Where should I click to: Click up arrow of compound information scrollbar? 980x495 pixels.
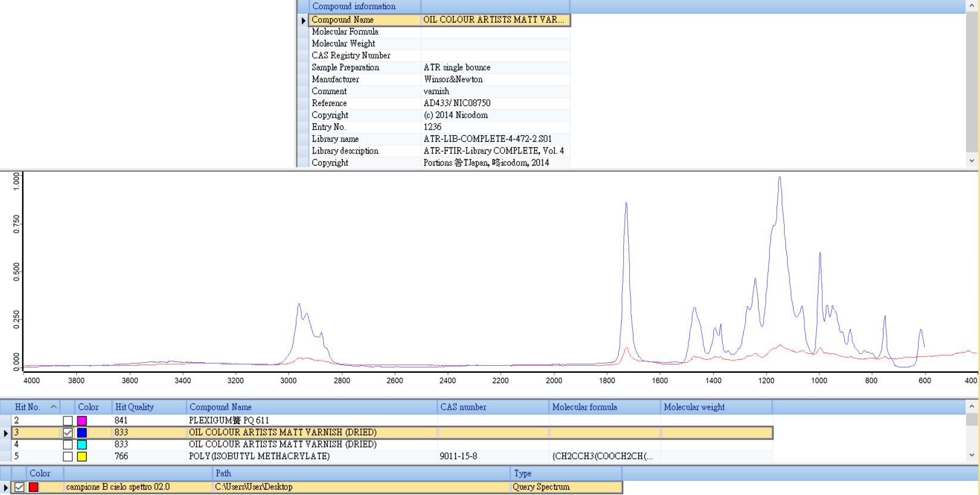tap(972, 5)
